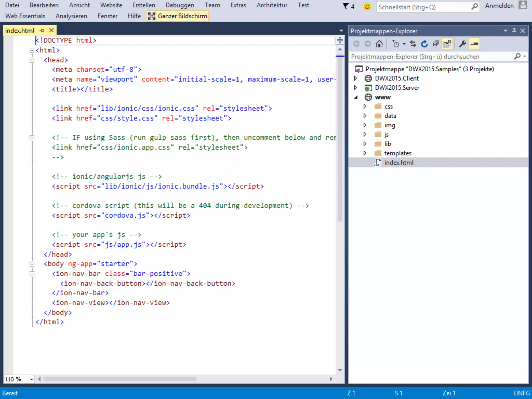Click the notifications flag icon
This screenshot has width=532, height=399.
(346, 6)
